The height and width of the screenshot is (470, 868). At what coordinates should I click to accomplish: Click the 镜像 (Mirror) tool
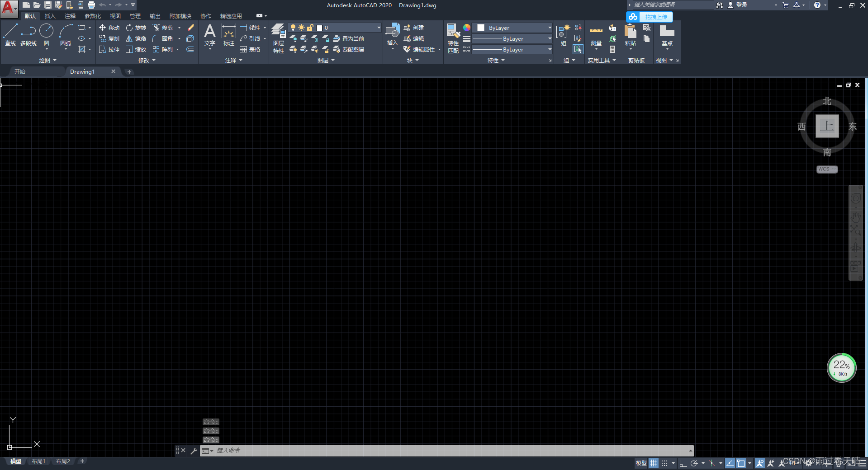136,38
